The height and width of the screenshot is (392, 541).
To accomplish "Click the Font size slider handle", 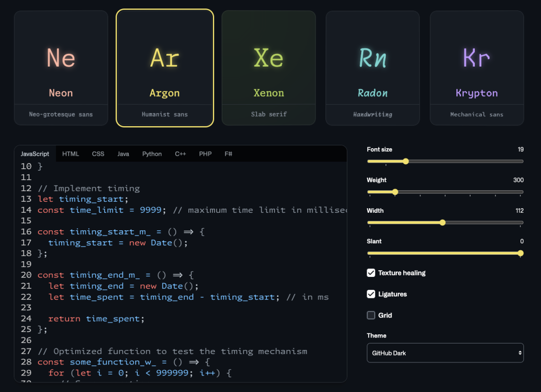I will pos(406,161).
